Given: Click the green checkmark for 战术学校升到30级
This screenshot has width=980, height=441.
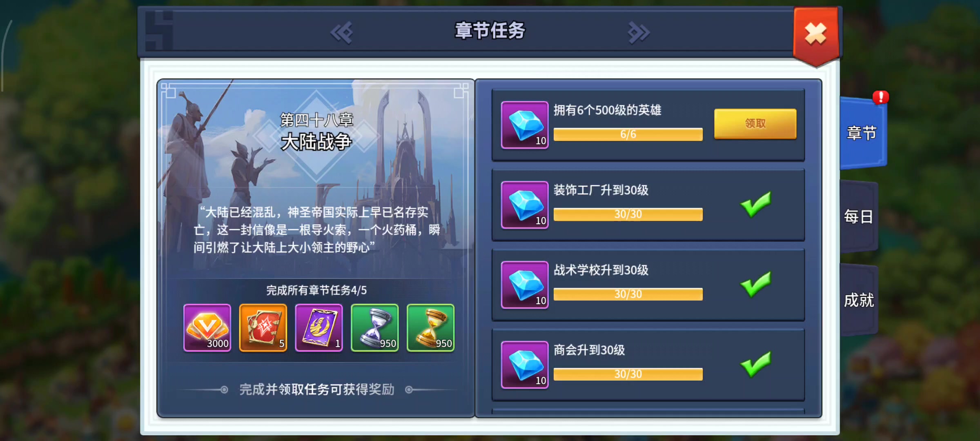Looking at the screenshot, I should pos(755,284).
